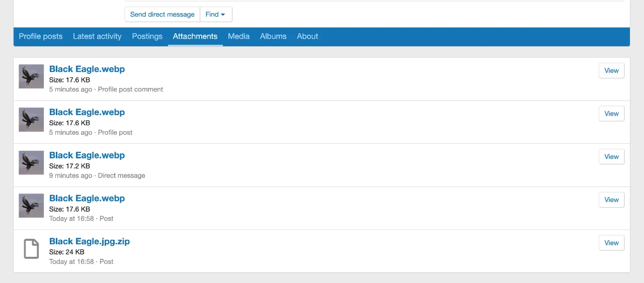The height and width of the screenshot is (283, 644).
Task: Select the Attachments tab
Action: coord(195,36)
